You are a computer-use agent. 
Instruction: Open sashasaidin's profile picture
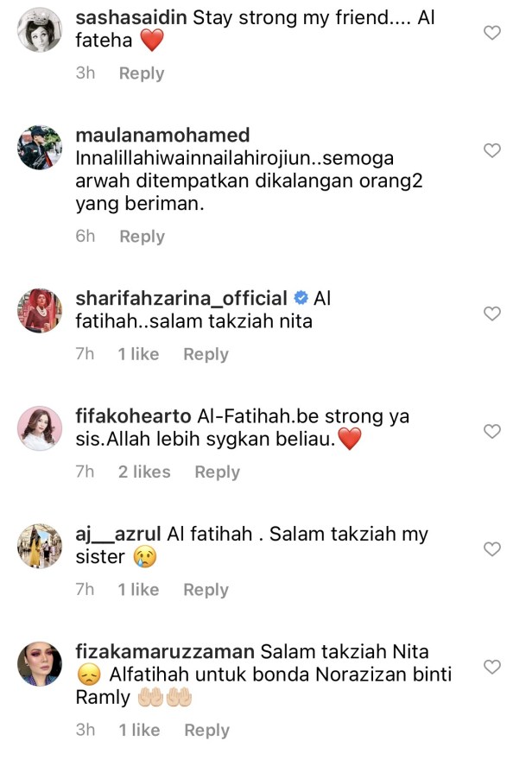click(x=40, y=29)
